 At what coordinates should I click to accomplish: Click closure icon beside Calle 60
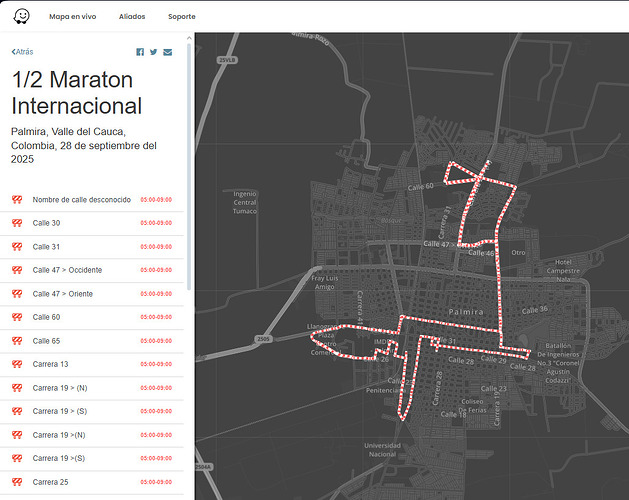click(17, 317)
